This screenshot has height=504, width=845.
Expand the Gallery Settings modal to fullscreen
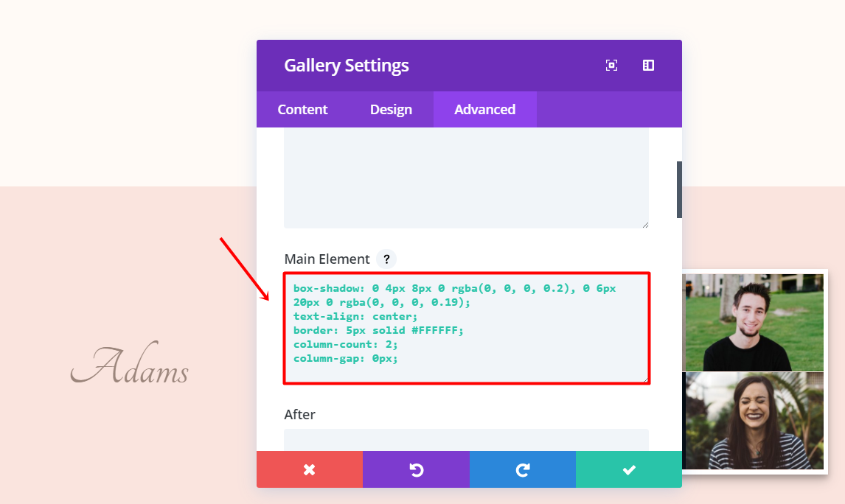pyautogui.click(x=611, y=66)
